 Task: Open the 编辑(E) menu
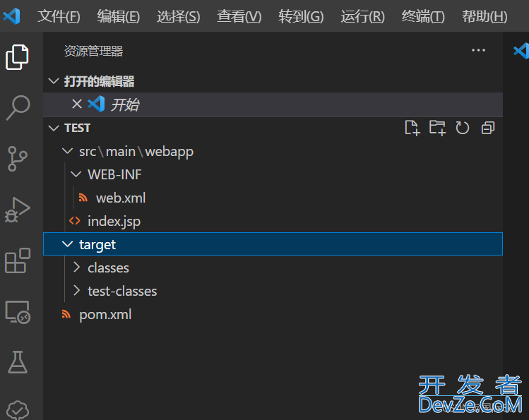click(119, 16)
